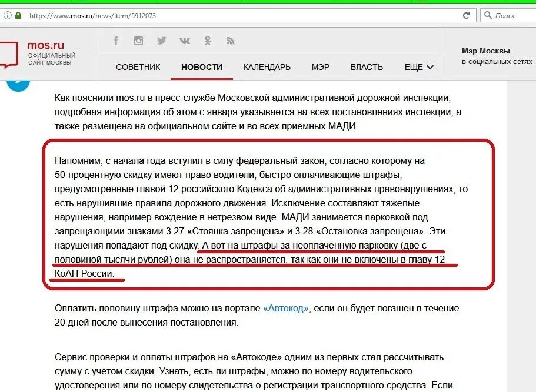Click 'ОФИЦИАЛЬНЫЙ САЙТ МОСКВЫ' subtitle

point(52,59)
